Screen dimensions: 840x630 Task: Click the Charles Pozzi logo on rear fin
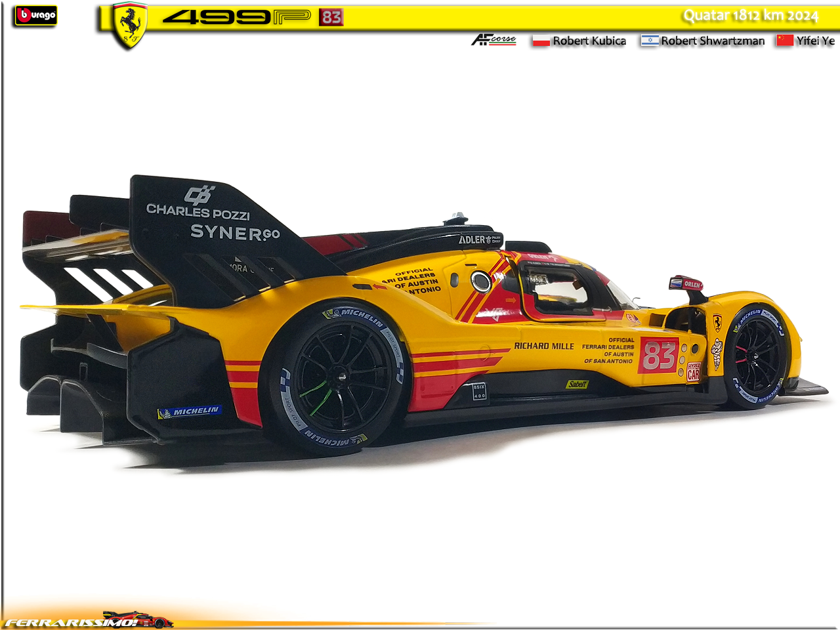coord(198,205)
